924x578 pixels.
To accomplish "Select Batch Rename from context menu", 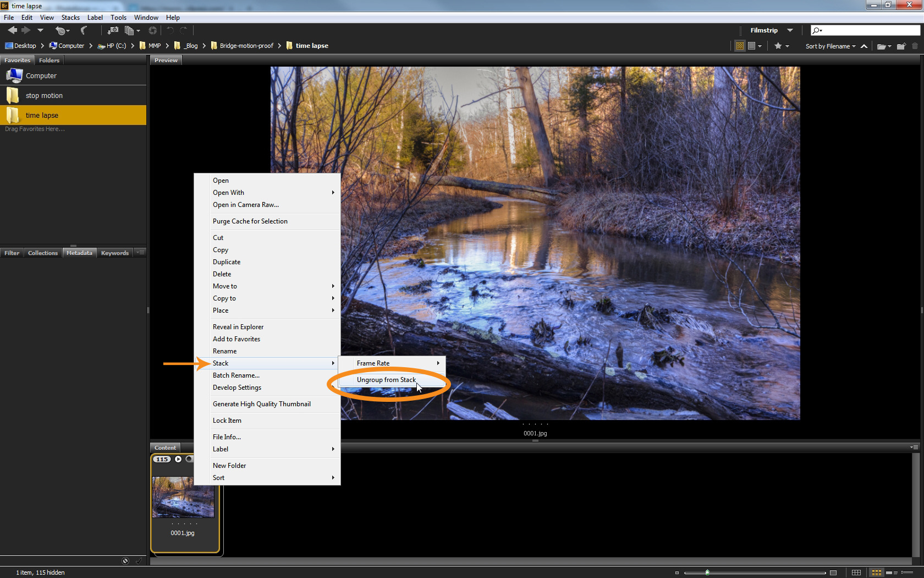I will tap(236, 375).
